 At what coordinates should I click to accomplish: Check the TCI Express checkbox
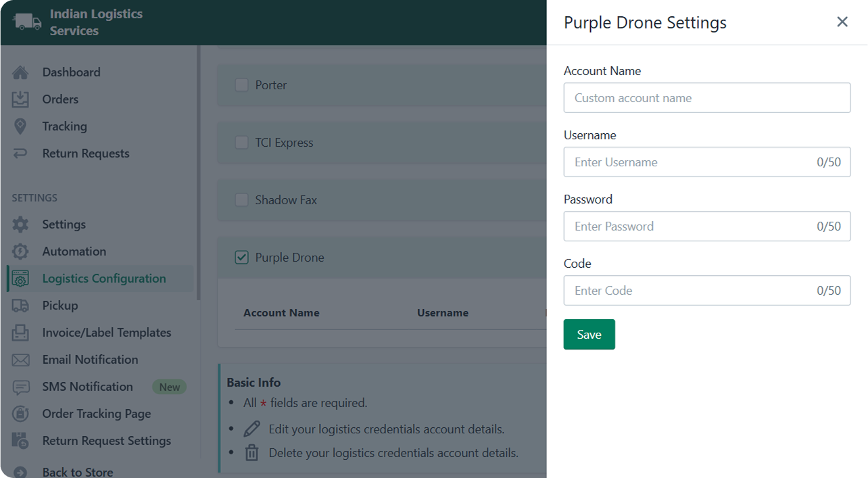click(x=241, y=143)
